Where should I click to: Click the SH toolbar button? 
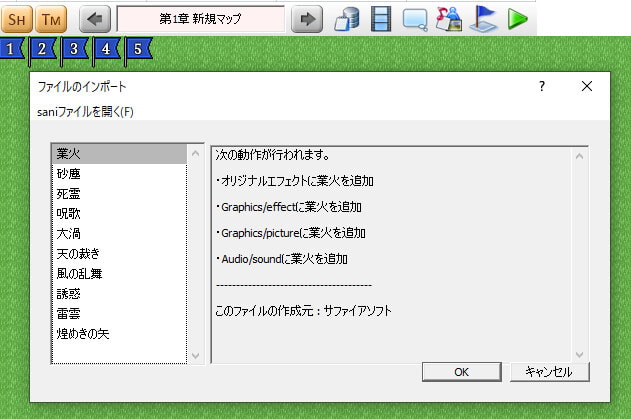click(x=16, y=19)
